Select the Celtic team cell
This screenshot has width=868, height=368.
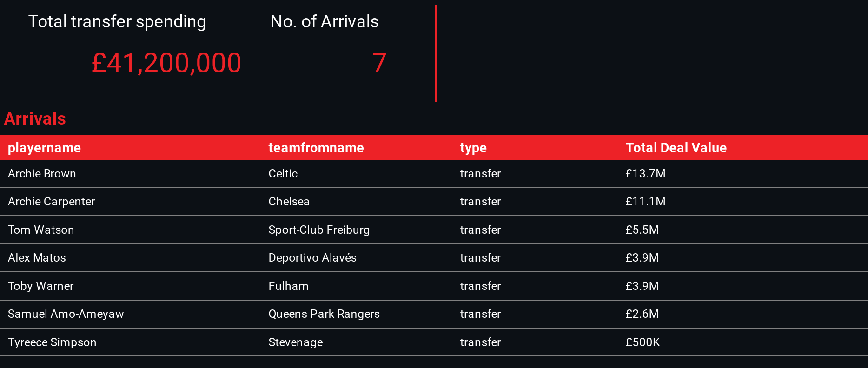(283, 174)
